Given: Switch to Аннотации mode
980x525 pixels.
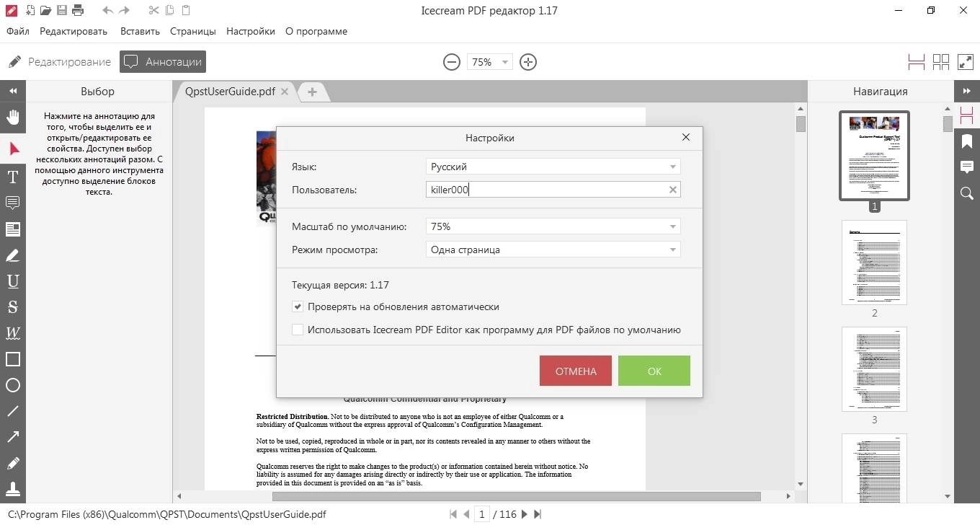Looking at the screenshot, I should click(163, 62).
